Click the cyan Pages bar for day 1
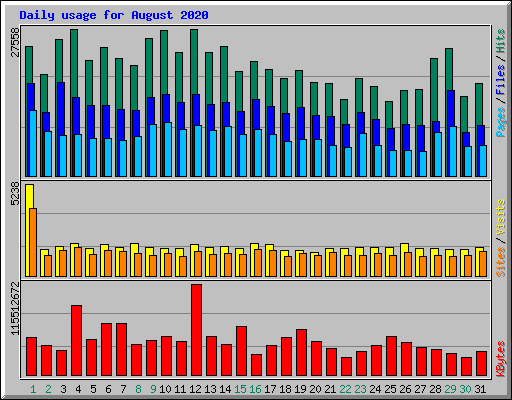This screenshot has width=512, height=400. pyautogui.click(x=33, y=143)
